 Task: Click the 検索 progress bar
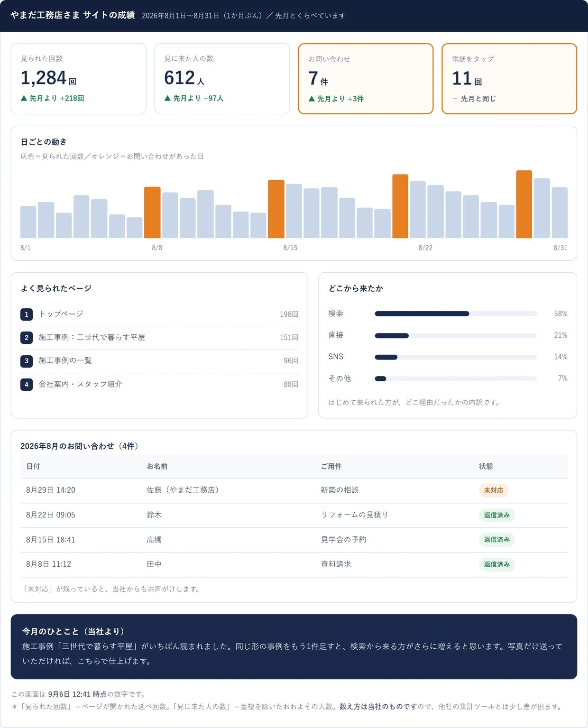click(x=456, y=313)
